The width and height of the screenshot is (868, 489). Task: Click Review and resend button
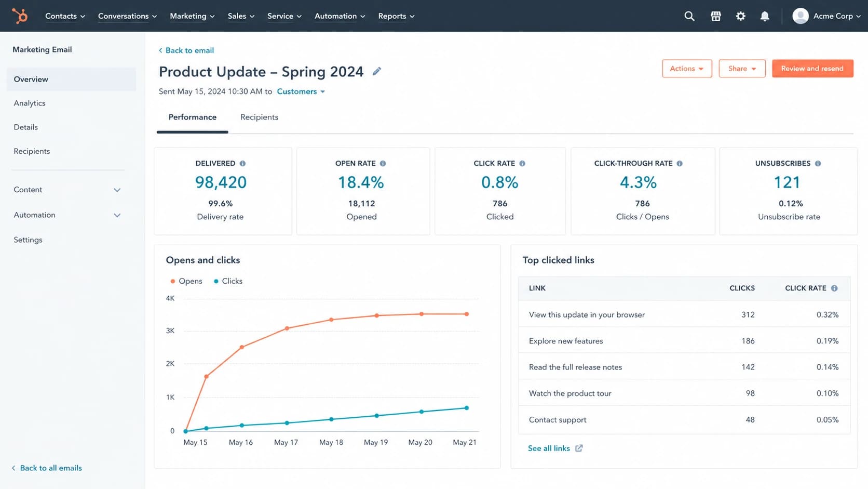812,69
